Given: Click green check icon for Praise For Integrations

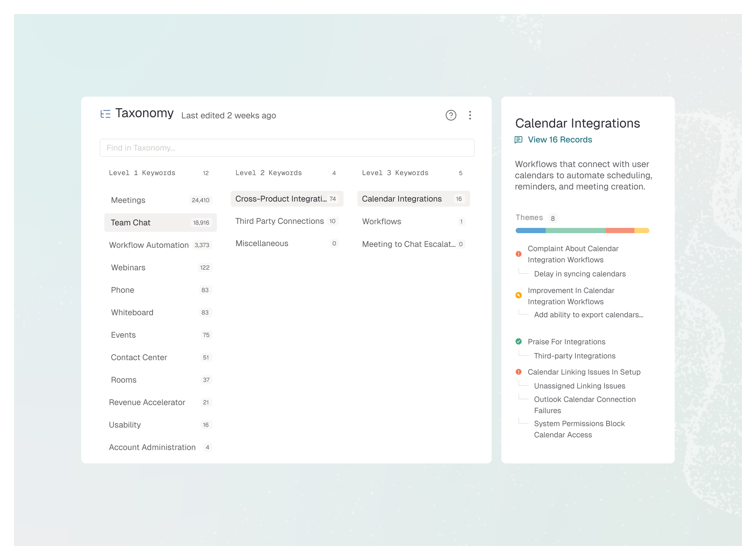Looking at the screenshot, I should (x=519, y=341).
